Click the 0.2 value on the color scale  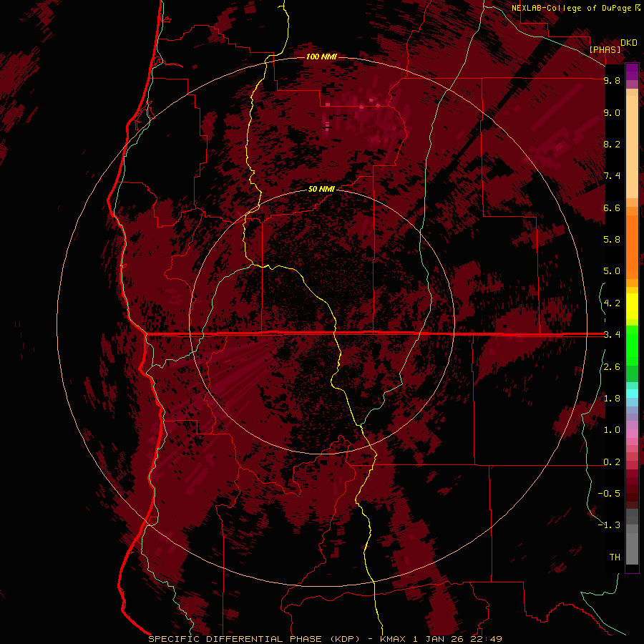click(612, 462)
